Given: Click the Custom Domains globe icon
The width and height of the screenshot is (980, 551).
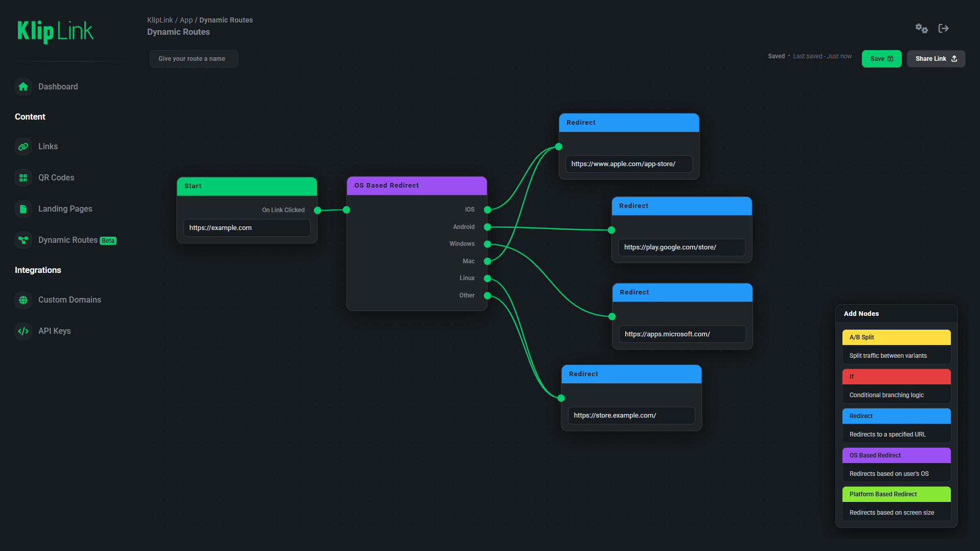Looking at the screenshot, I should click(23, 300).
